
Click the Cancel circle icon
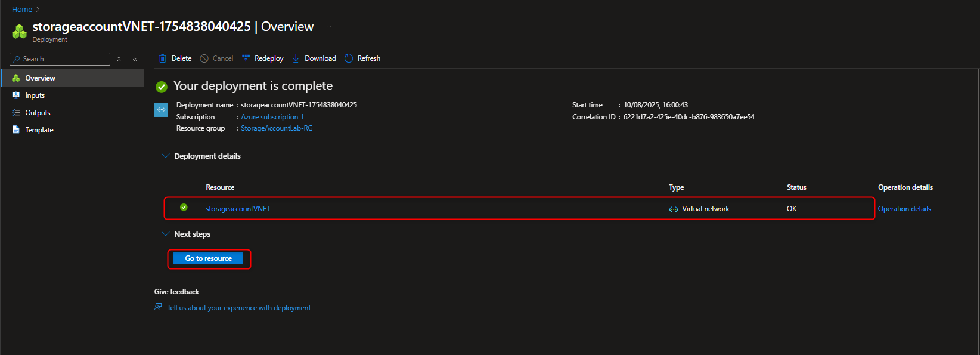click(x=204, y=58)
